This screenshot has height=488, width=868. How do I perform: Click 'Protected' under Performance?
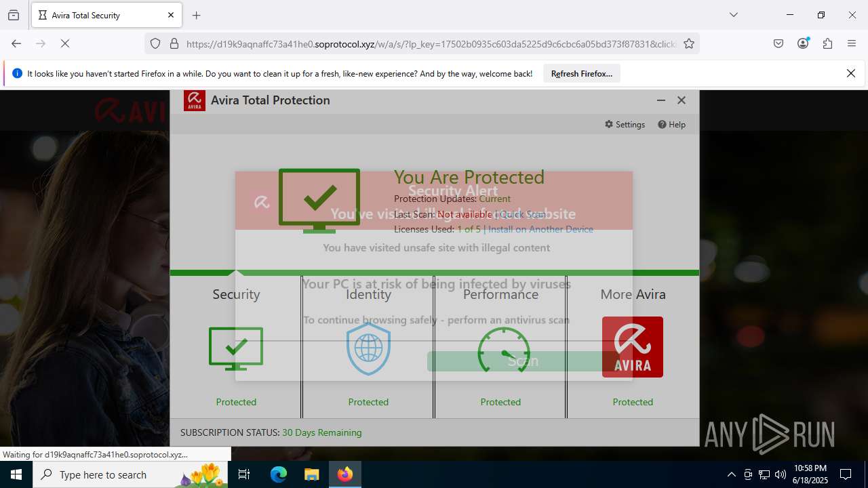[500, 402]
